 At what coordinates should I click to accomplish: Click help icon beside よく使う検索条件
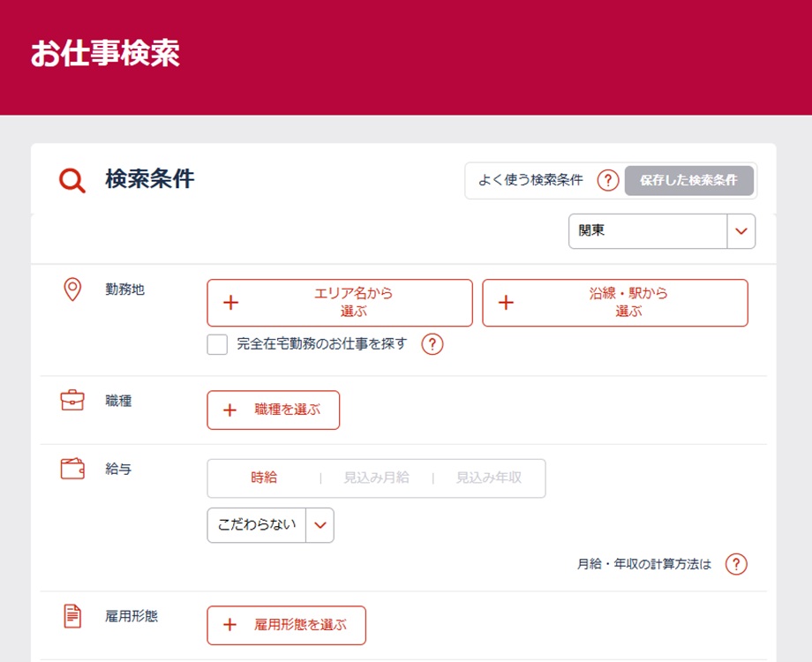pos(607,180)
